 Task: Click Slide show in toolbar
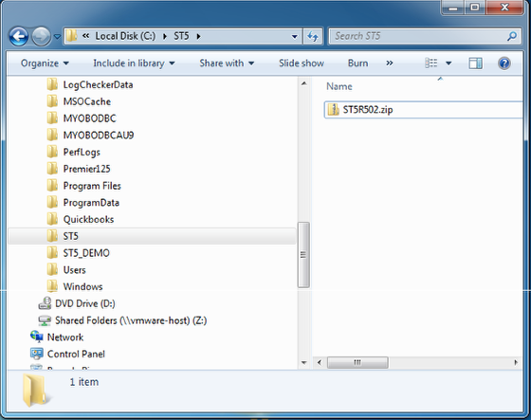302,64
